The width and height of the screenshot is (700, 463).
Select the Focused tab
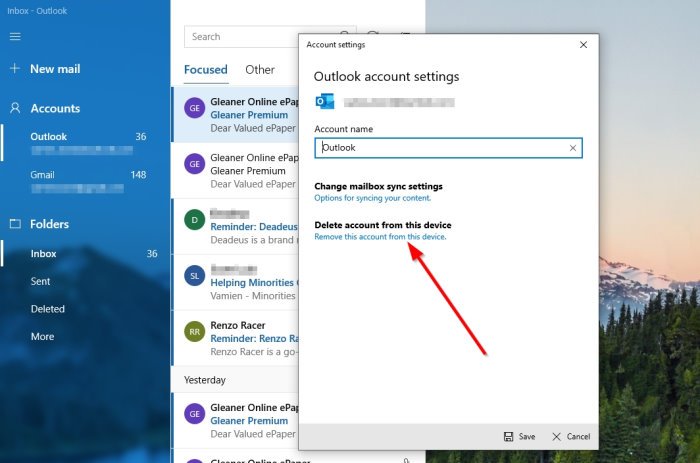pos(206,70)
